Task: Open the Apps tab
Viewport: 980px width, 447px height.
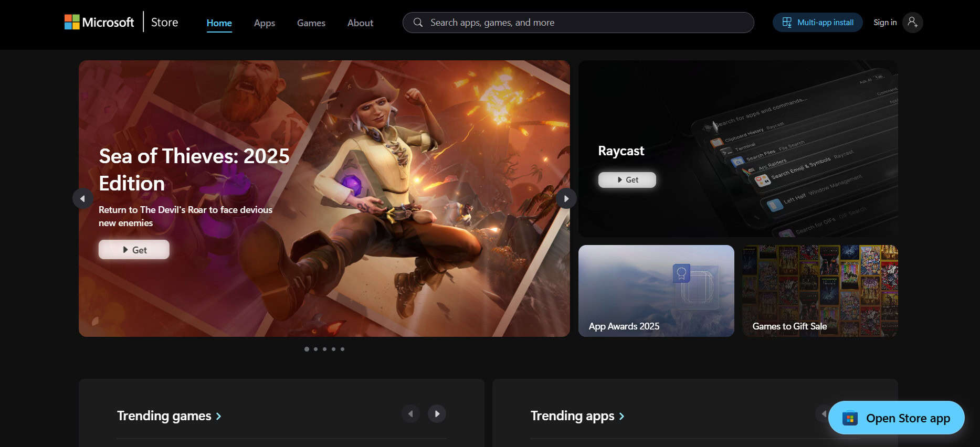Action: click(265, 23)
